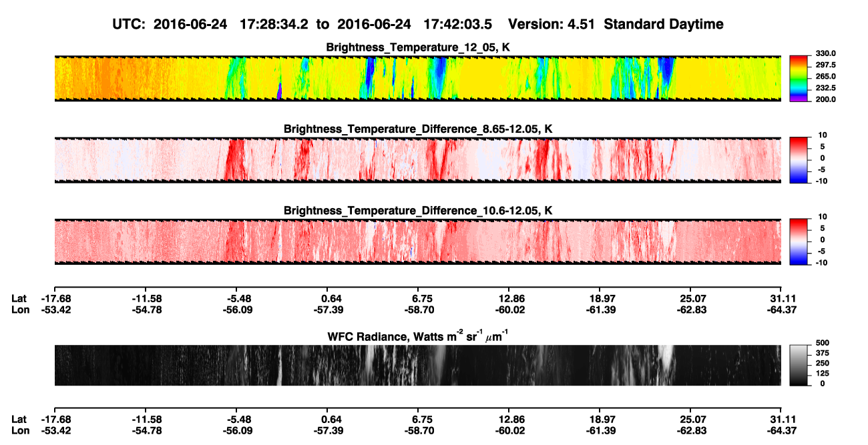
Task: Click the 'Lat' row label below WFC panel
Action: (19, 420)
